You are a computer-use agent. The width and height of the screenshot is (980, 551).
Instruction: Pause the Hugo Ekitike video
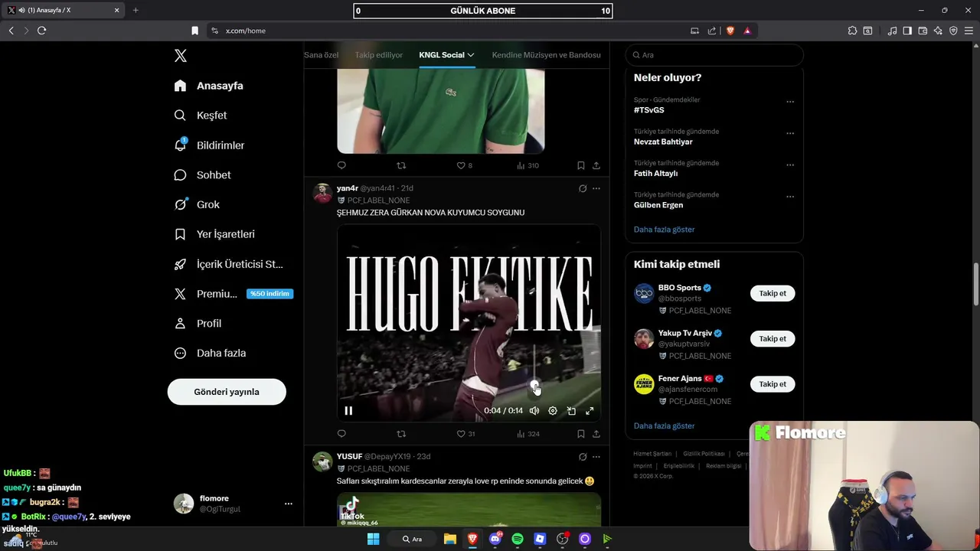[348, 411]
